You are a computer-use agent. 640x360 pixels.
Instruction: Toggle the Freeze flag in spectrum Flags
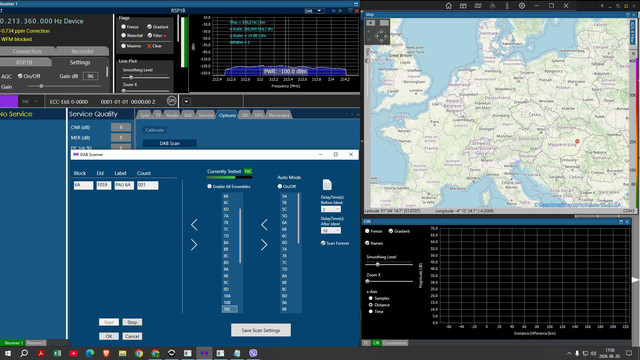[123, 27]
